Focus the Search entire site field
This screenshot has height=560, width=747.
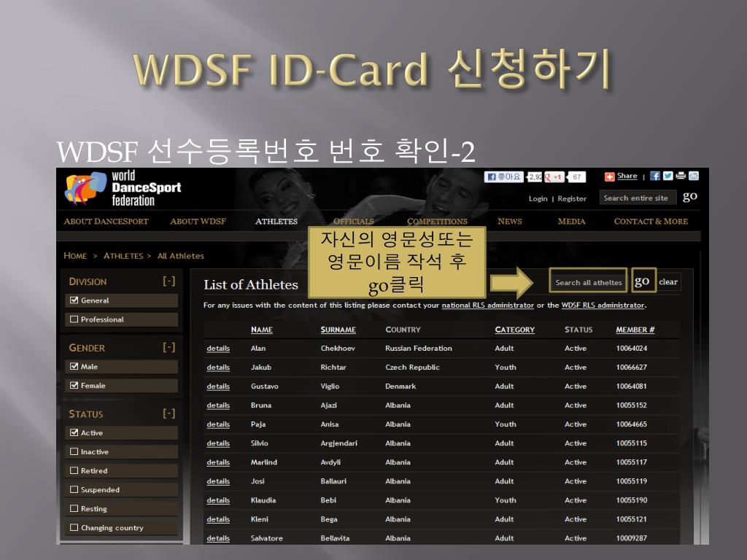click(638, 198)
